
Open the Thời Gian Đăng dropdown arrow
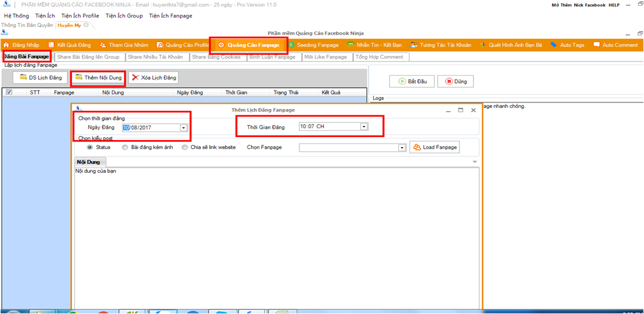coord(363,127)
